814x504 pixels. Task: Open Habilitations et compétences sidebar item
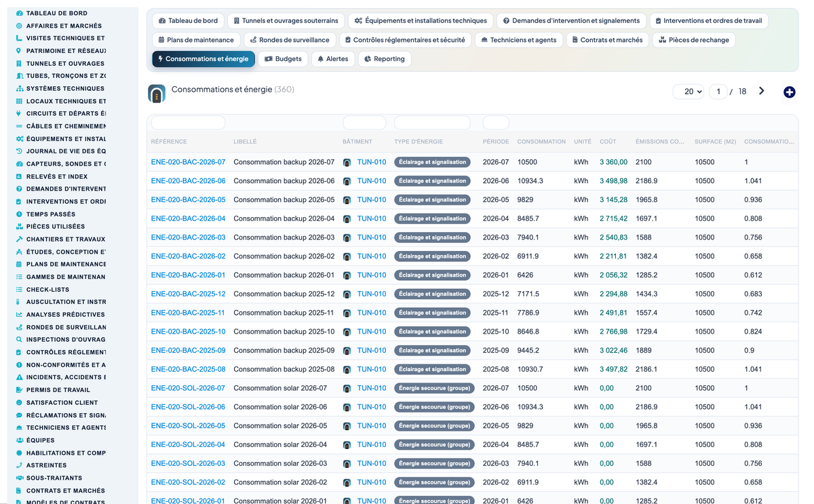coord(61,453)
